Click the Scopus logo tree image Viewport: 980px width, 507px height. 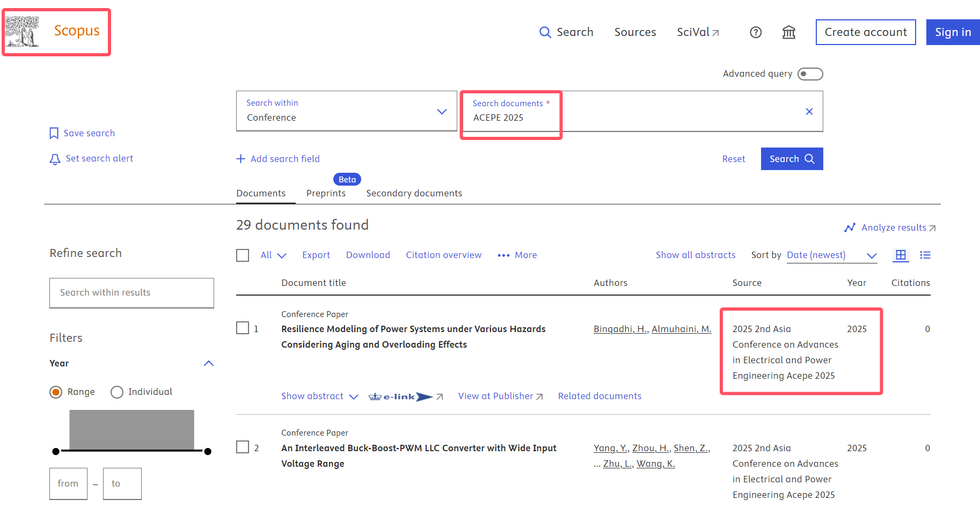tap(23, 31)
